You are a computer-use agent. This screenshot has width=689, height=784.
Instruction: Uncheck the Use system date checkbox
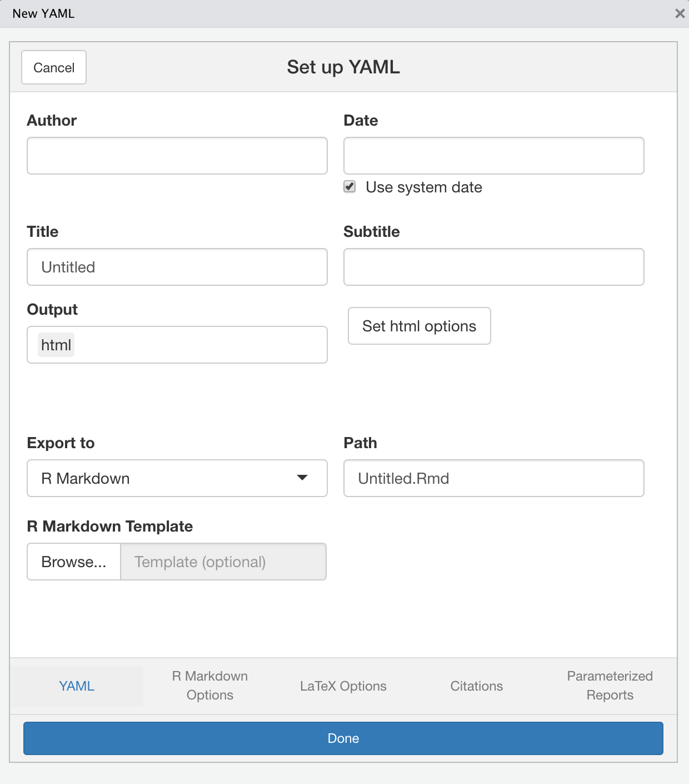coord(350,187)
